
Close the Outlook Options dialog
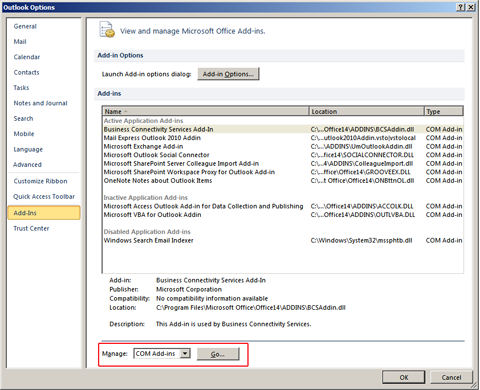pyautogui.click(x=470, y=7)
